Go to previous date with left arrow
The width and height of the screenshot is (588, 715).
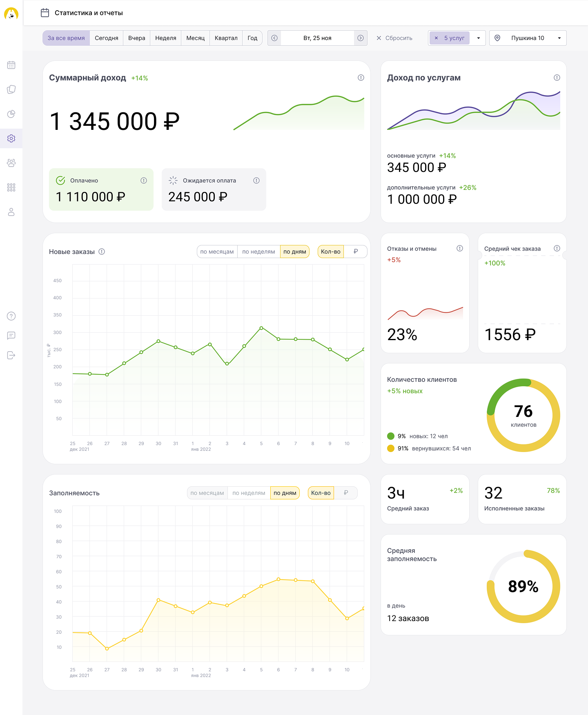[274, 38]
